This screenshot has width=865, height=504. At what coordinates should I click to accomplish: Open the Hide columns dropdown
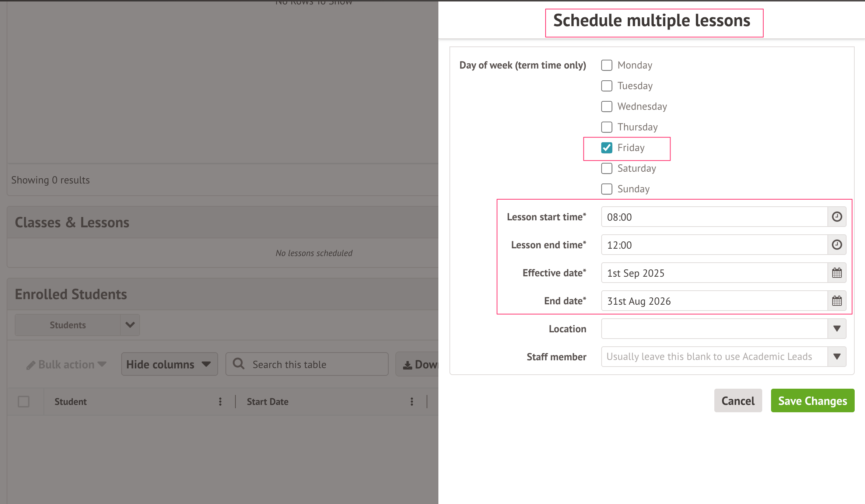pos(169,364)
